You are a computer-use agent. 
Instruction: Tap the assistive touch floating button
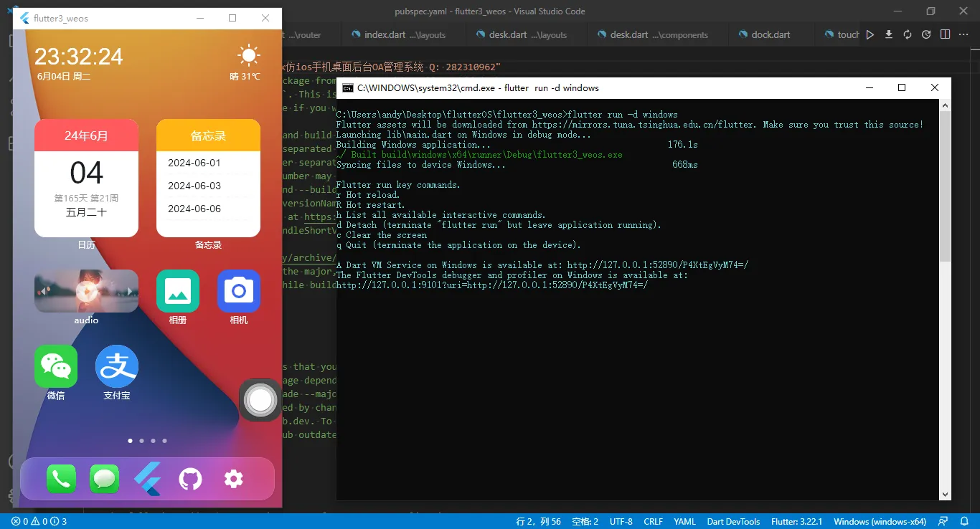(x=260, y=400)
